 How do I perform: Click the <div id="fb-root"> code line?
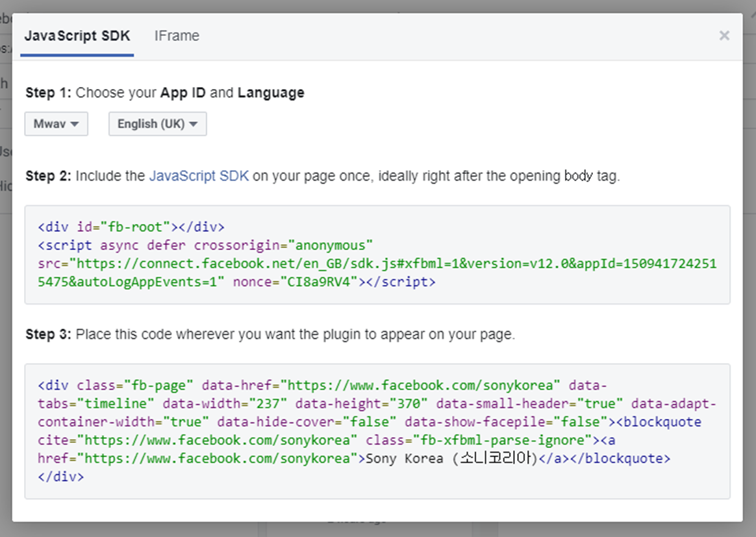point(131,227)
